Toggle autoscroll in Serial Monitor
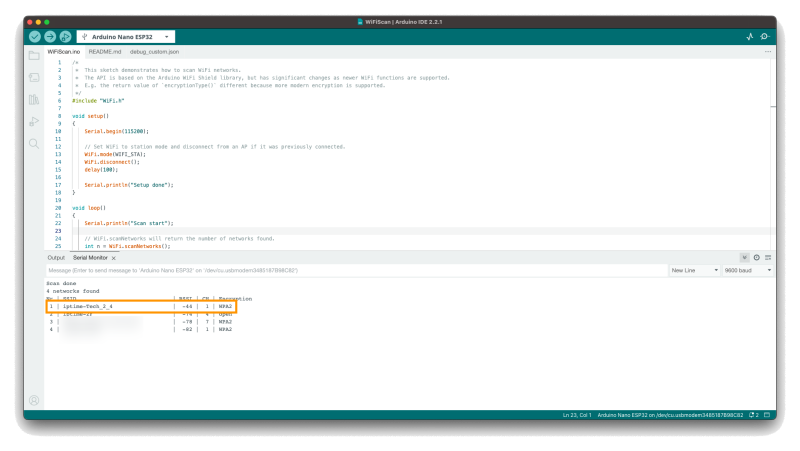 coord(744,258)
